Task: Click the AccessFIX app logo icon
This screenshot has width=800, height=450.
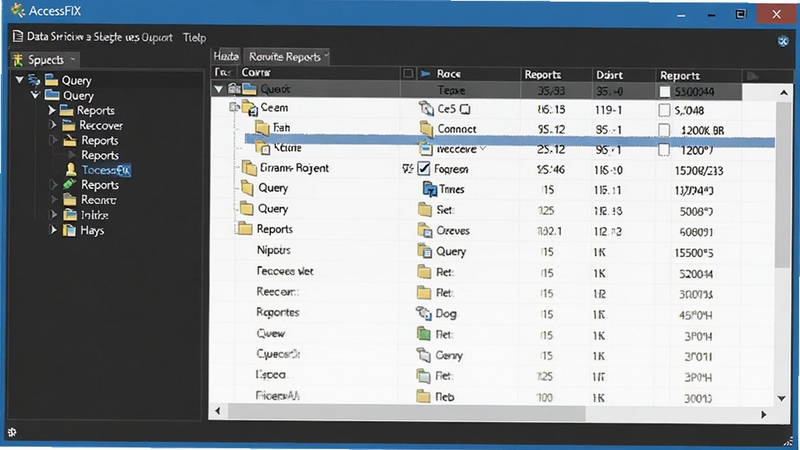Action: [x=18, y=10]
